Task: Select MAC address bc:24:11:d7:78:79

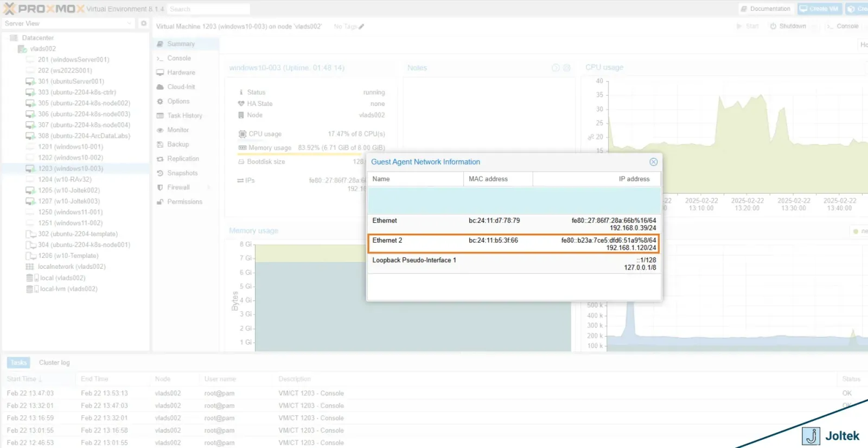Action: 494,220
